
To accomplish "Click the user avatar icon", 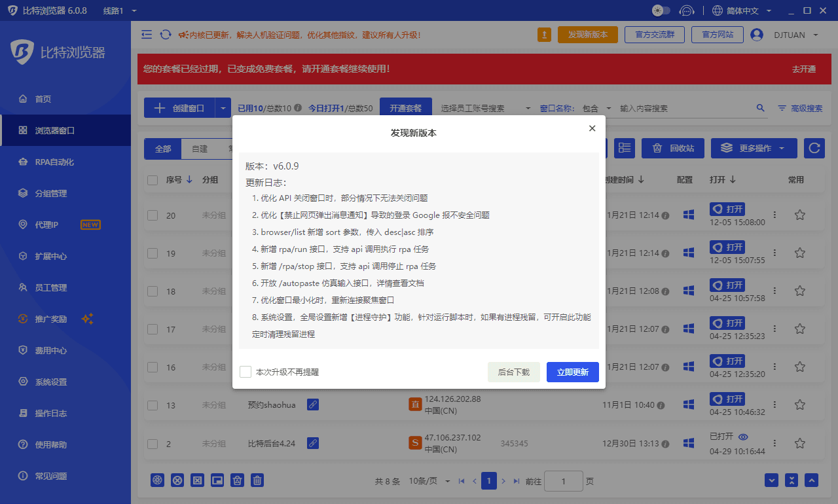I will pos(757,35).
